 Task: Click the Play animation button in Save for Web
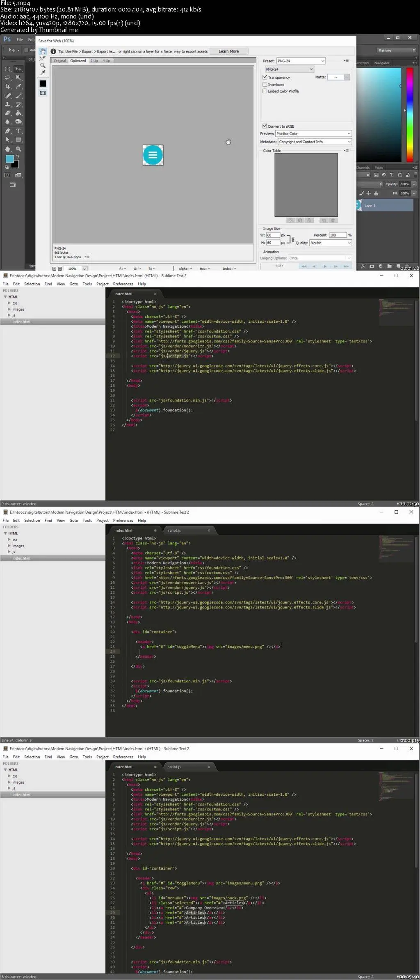(325, 266)
